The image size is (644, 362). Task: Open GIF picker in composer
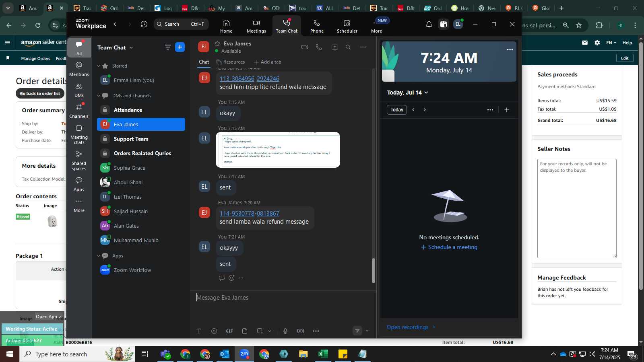(229, 331)
